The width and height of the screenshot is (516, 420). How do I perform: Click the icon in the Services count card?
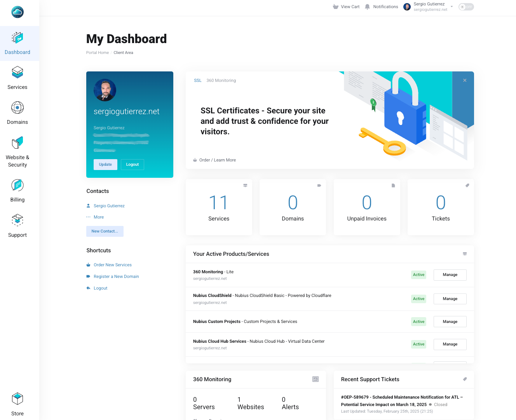pyautogui.click(x=245, y=186)
